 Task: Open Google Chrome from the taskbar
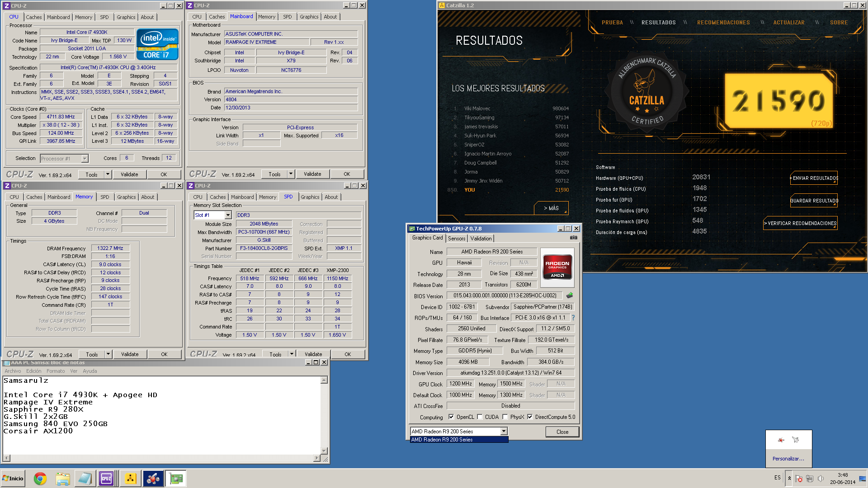tap(40, 479)
